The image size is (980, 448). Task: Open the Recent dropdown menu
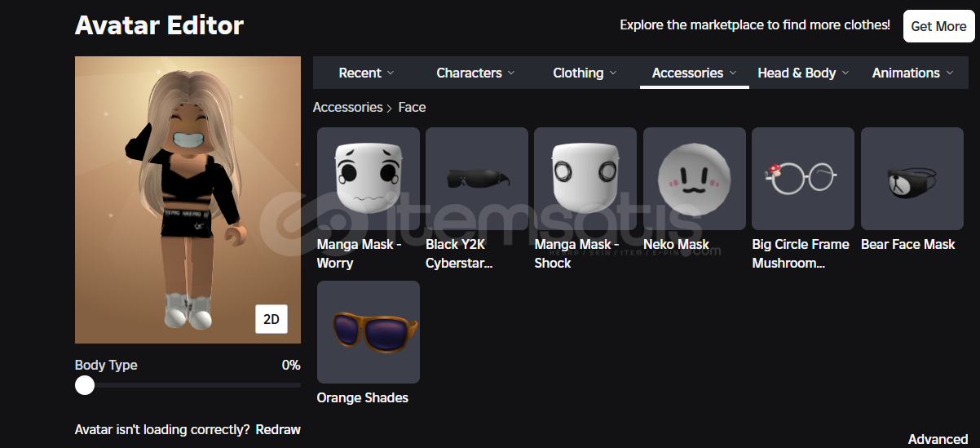[367, 73]
